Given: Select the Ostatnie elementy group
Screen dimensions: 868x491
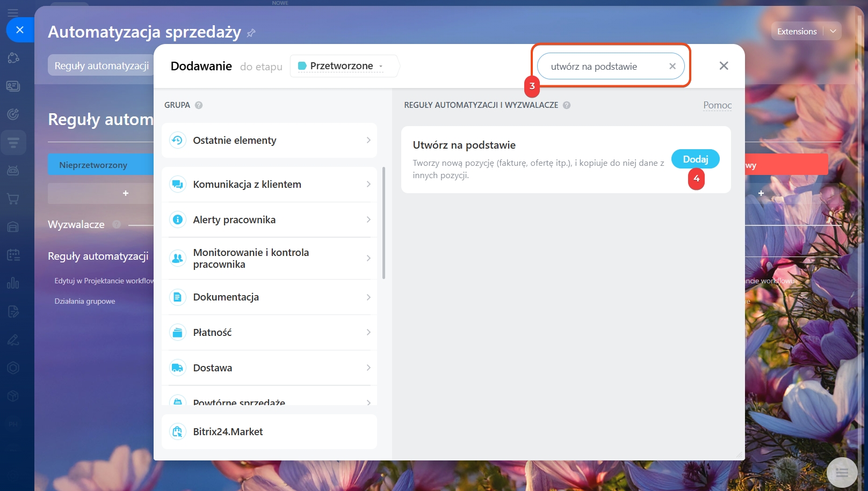Looking at the screenshot, I should pos(269,141).
